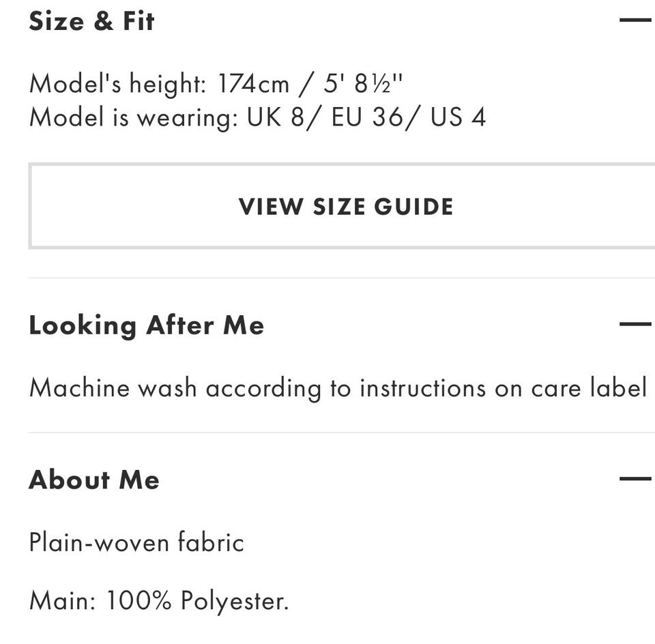This screenshot has width=655, height=644.
Task: Click the Plain-woven fabric description
Action: pyautogui.click(x=136, y=543)
